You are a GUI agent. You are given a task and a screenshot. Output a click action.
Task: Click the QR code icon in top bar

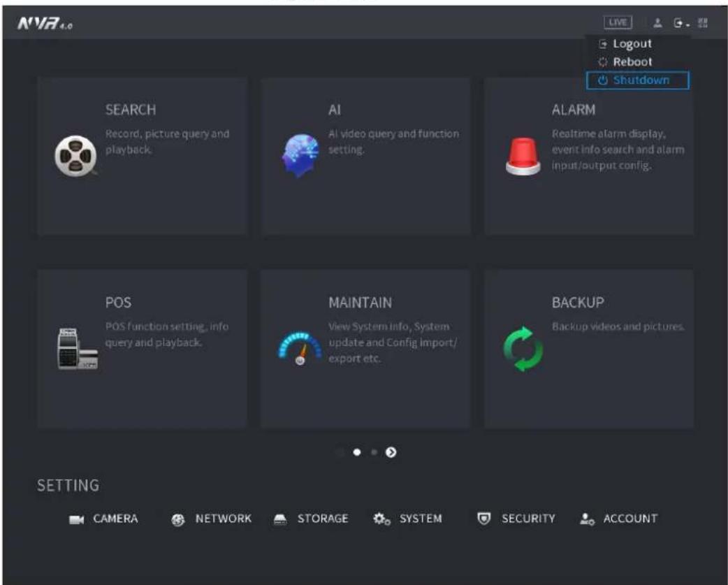[703, 23]
